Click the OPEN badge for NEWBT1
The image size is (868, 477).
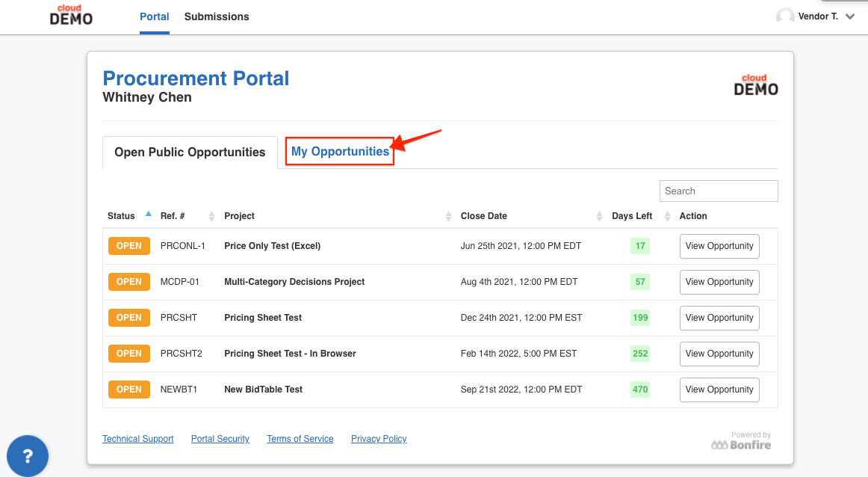tap(129, 390)
